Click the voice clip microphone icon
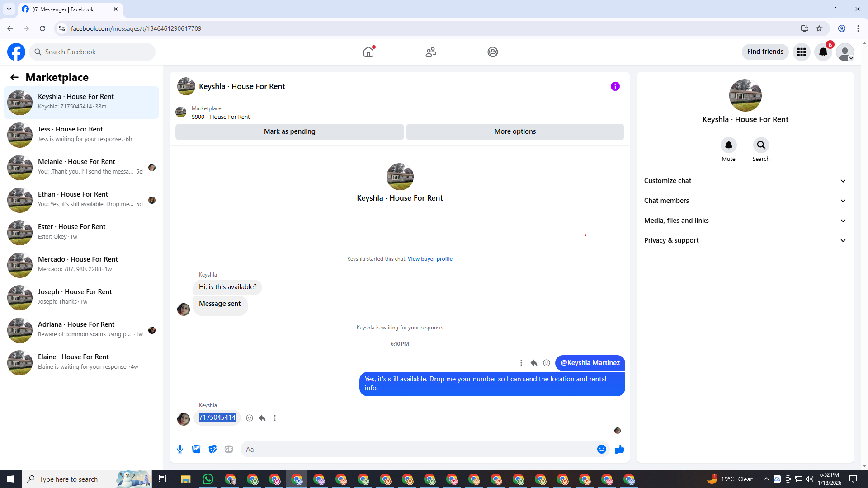Viewport: 868px width, 488px height. [x=180, y=449]
